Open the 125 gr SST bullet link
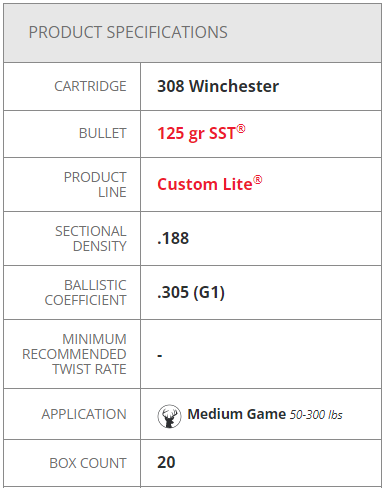This screenshot has width=383, height=488. coord(201,133)
